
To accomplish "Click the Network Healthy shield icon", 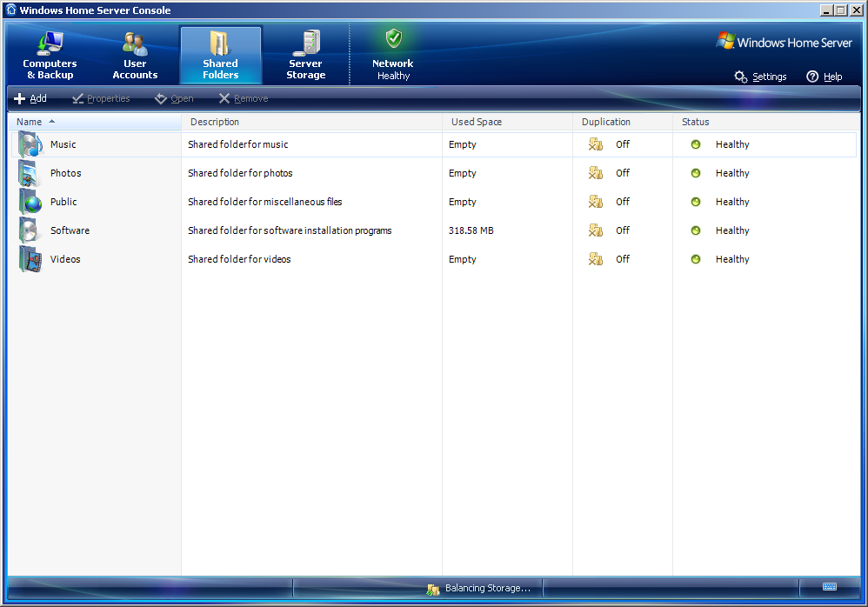I will pos(394,39).
